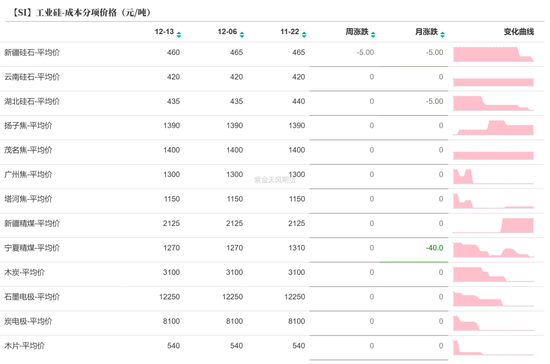Screen dimensions: 550x364
Task: Sort by the 11-22 column arrow icon
Action: [304, 34]
